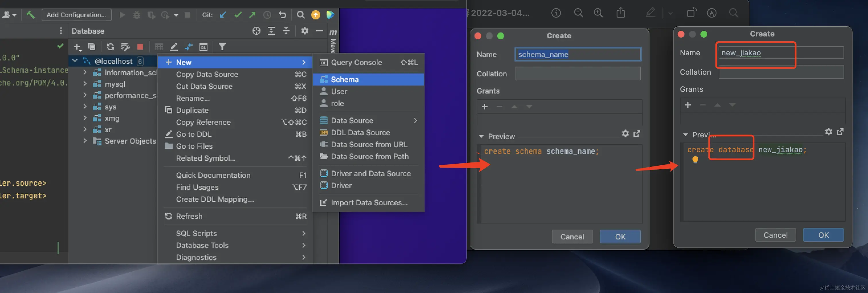
Task: Expand the sys schema node
Action: 85,106
